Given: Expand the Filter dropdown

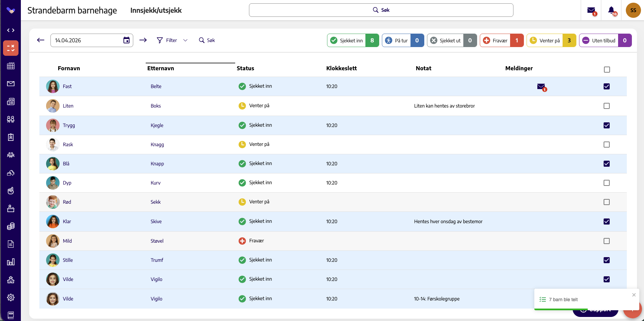Looking at the screenshot, I should click(172, 40).
